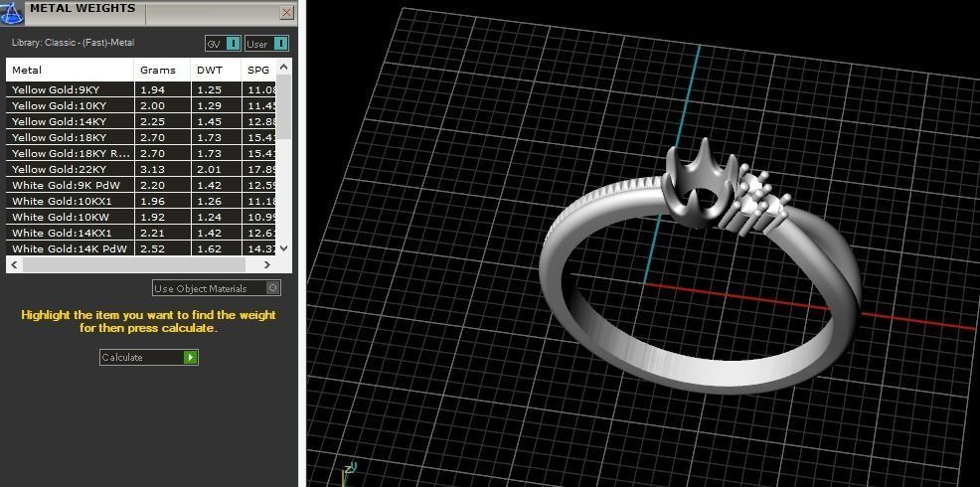Click the DWT column header

[216, 70]
